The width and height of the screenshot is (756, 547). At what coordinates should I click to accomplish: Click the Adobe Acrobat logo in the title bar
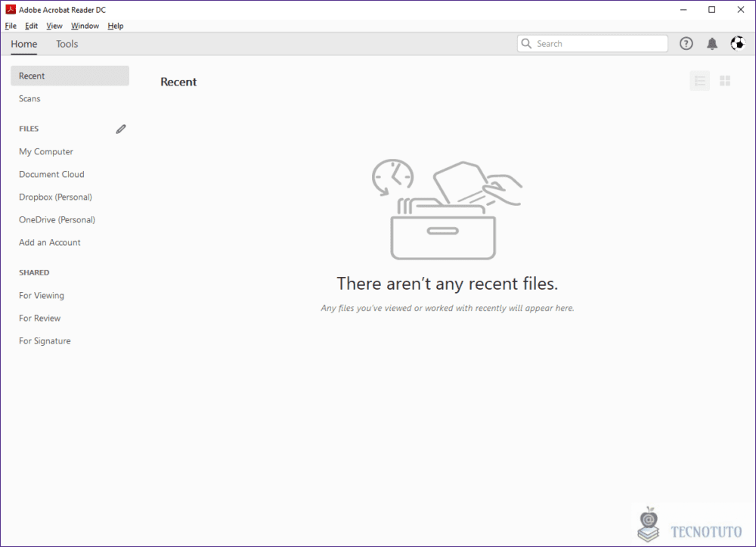pyautogui.click(x=11, y=9)
